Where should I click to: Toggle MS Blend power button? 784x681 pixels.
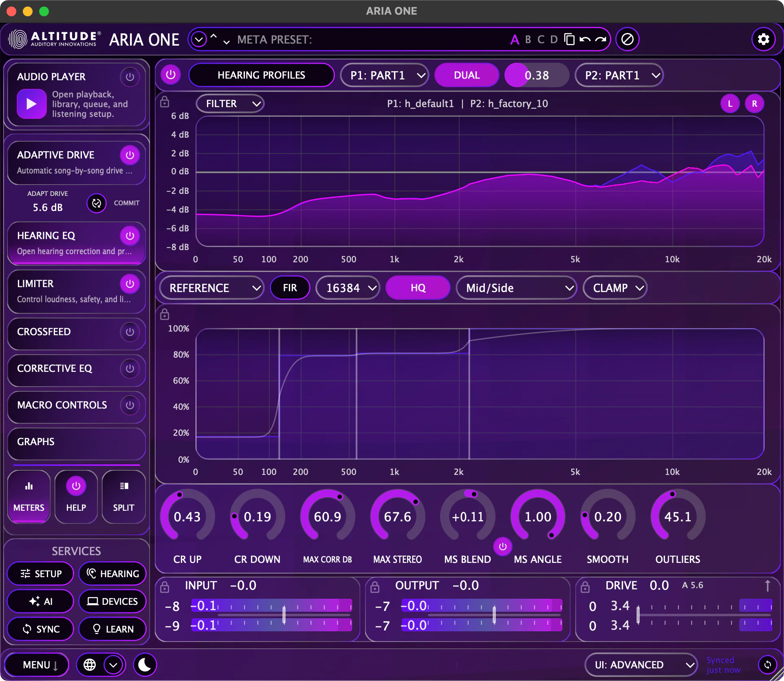[x=503, y=547]
